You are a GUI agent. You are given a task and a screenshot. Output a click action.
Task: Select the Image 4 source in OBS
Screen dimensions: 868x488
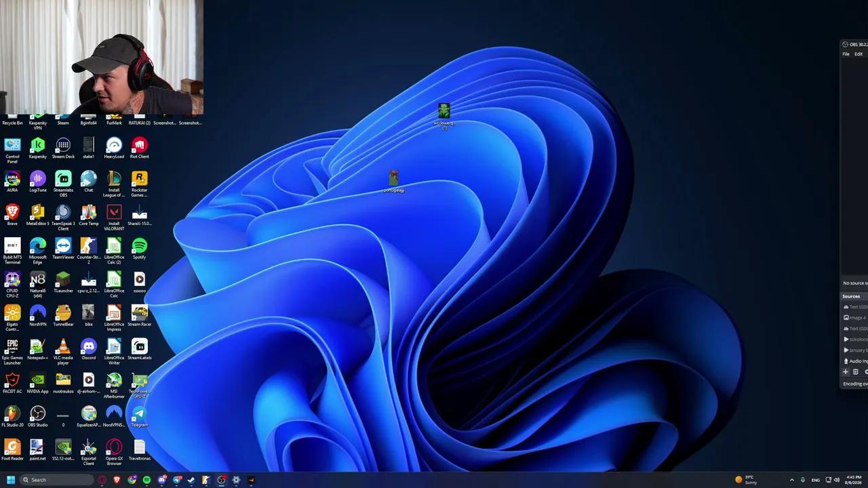point(855,318)
